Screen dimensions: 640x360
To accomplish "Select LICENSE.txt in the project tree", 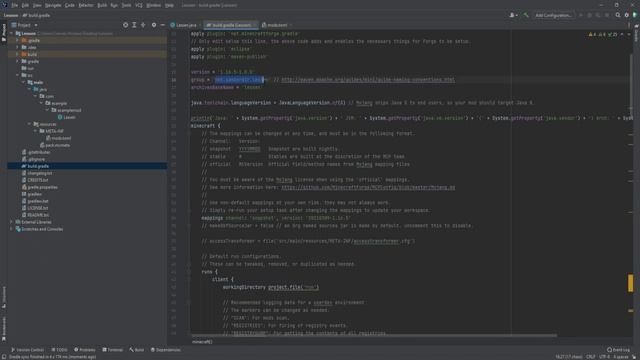I will [35, 208].
